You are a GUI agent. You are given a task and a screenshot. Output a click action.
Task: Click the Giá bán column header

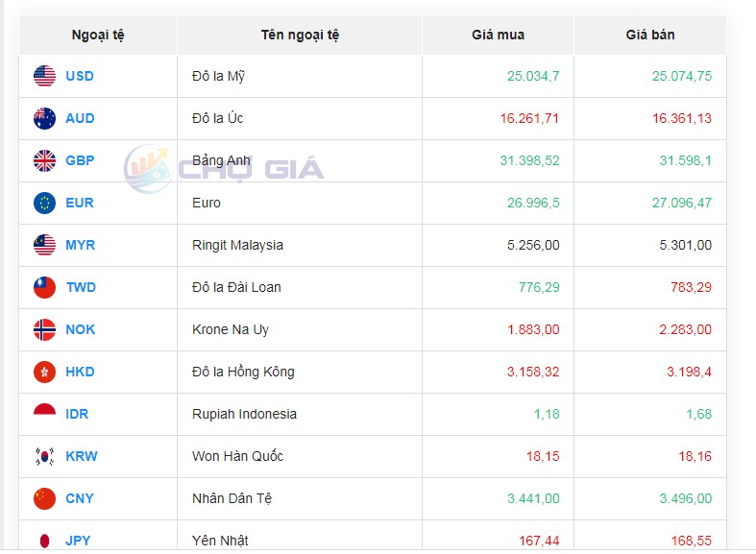click(650, 36)
